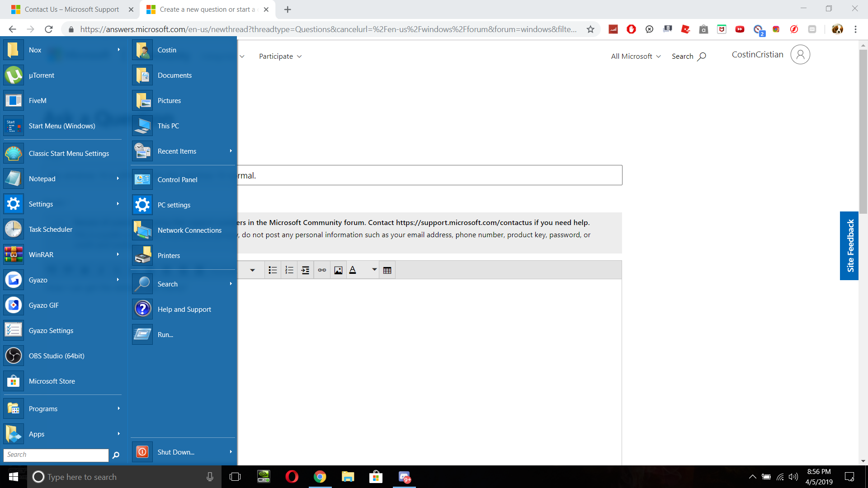Open the Search submenu item
The height and width of the screenshot is (488, 868).
point(183,284)
